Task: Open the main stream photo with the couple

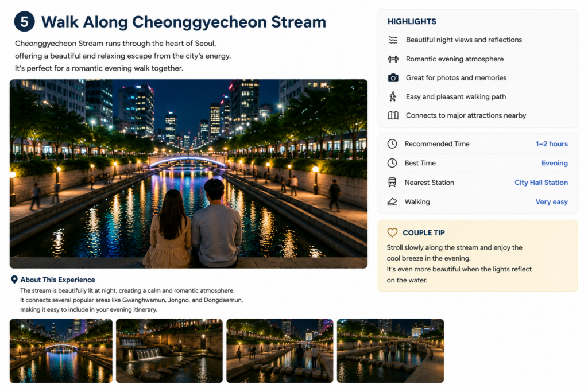Action: 188,173
